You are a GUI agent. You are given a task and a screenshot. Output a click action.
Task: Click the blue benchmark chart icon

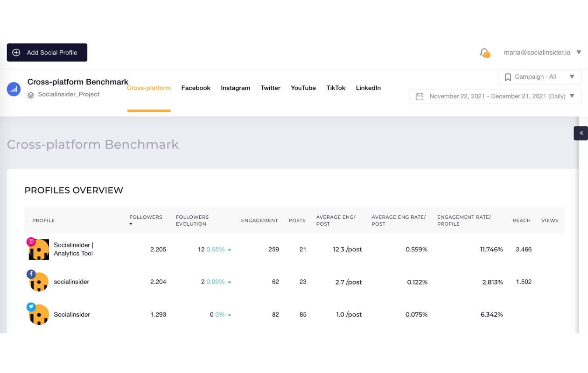click(x=14, y=89)
